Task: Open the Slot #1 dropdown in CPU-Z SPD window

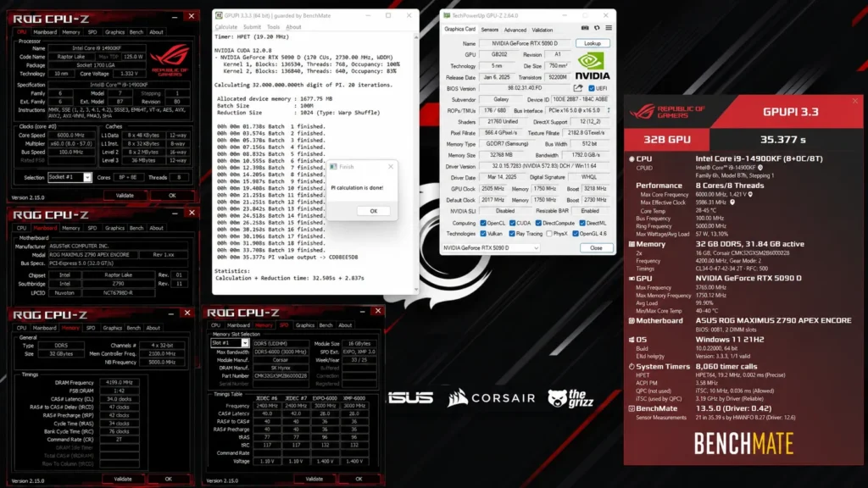Action: pyautogui.click(x=230, y=343)
